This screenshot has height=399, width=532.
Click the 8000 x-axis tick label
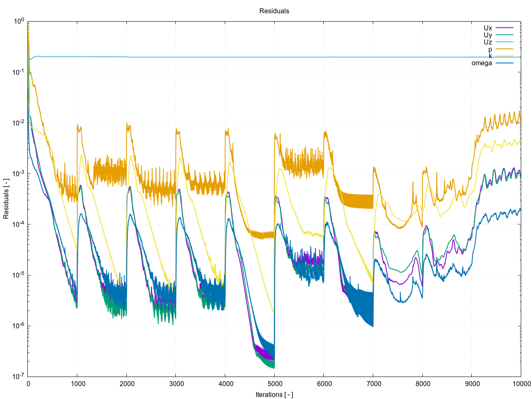[x=422, y=384]
